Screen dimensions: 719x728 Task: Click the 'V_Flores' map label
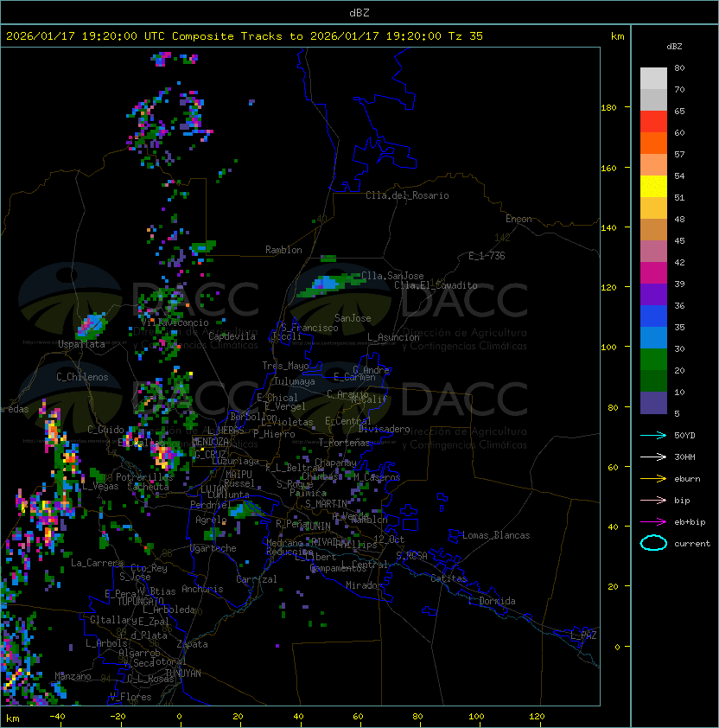pos(130,697)
